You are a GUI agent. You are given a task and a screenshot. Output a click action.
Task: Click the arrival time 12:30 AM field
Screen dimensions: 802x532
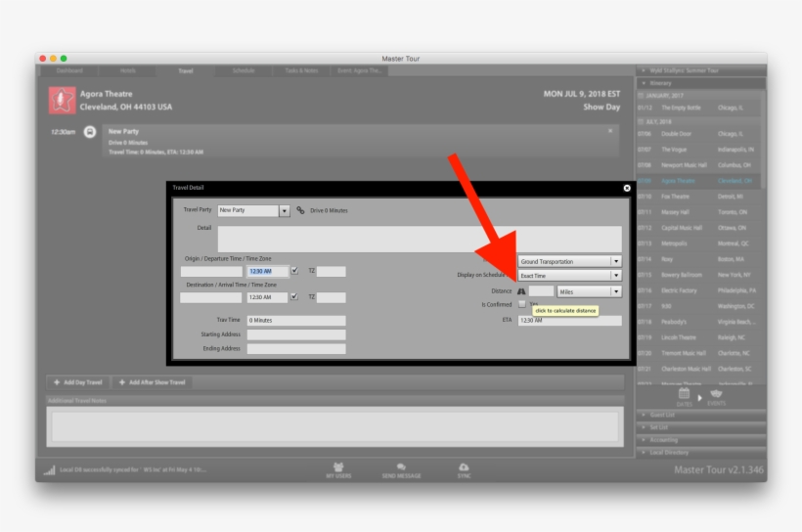click(x=267, y=297)
